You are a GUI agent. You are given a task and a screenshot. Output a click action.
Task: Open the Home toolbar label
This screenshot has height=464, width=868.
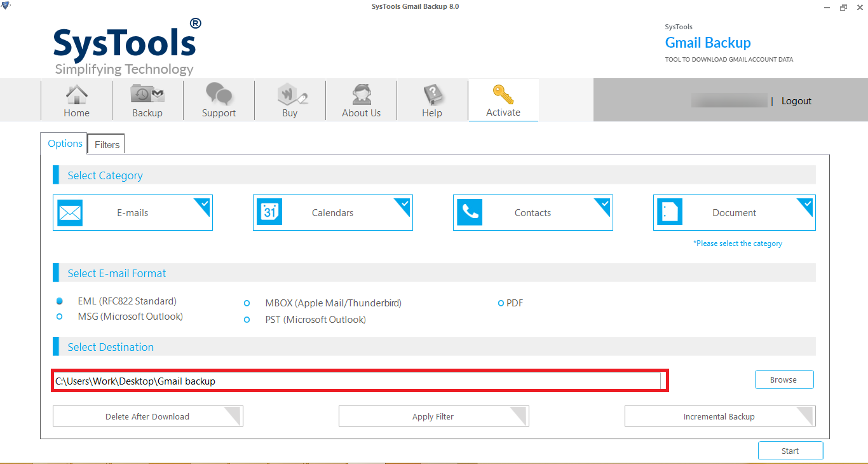click(x=76, y=113)
